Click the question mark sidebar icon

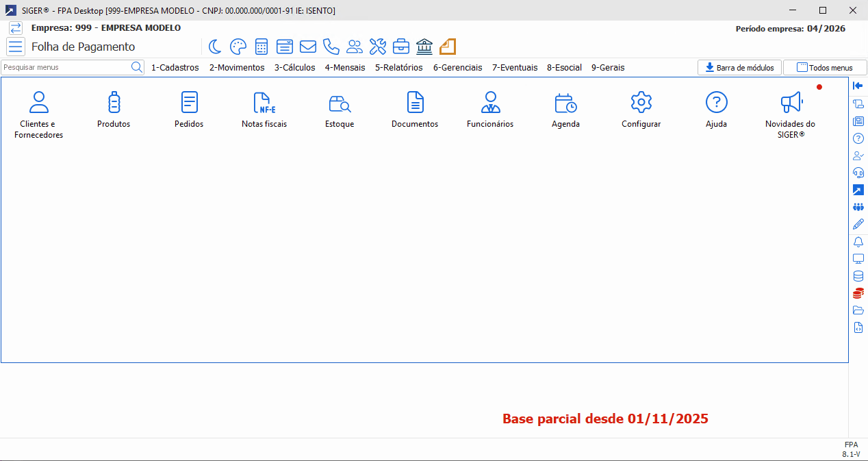pyautogui.click(x=858, y=138)
